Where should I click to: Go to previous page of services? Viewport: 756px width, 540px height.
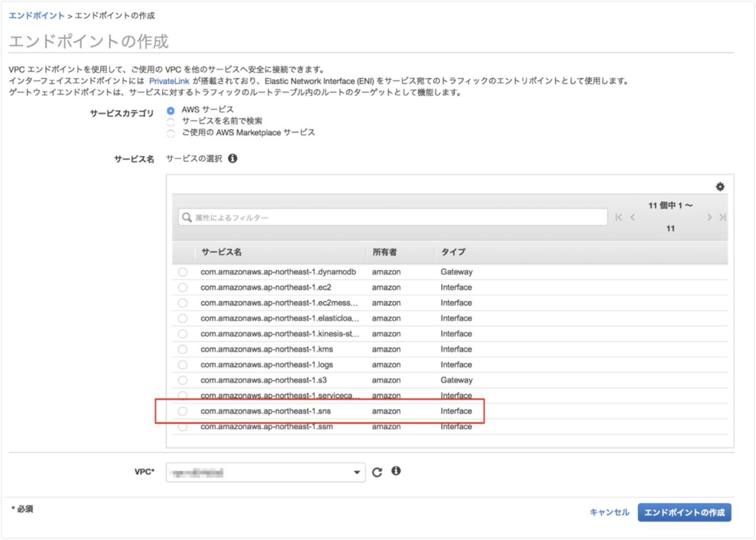pos(633,217)
